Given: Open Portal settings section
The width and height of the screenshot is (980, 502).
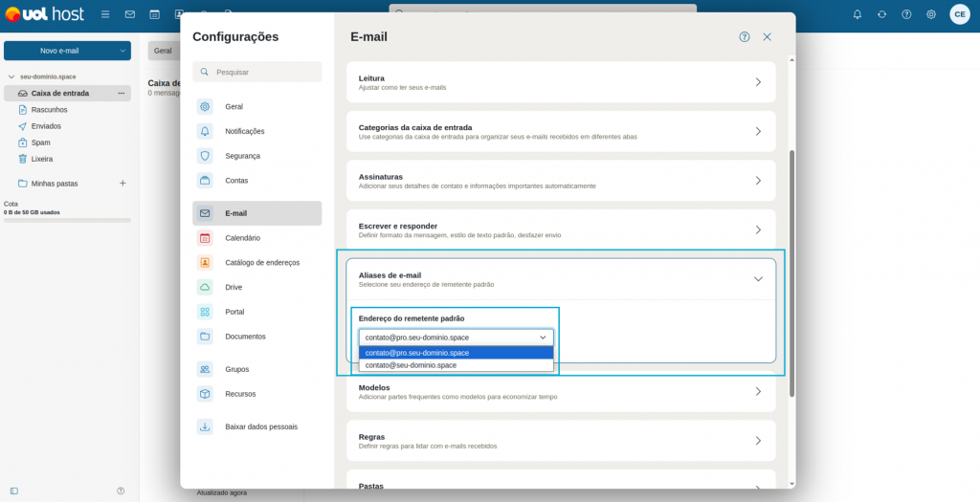Looking at the screenshot, I should (256, 312).
